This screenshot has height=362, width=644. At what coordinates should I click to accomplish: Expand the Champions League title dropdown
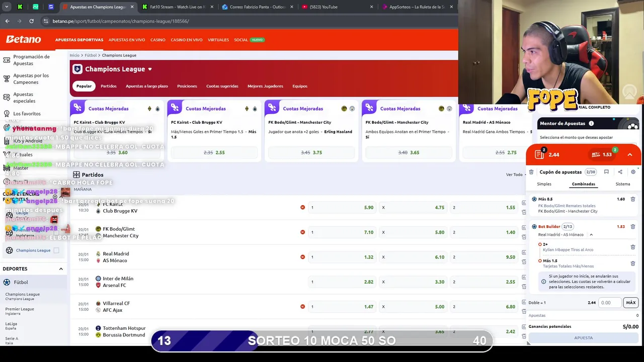click(149, 69)
